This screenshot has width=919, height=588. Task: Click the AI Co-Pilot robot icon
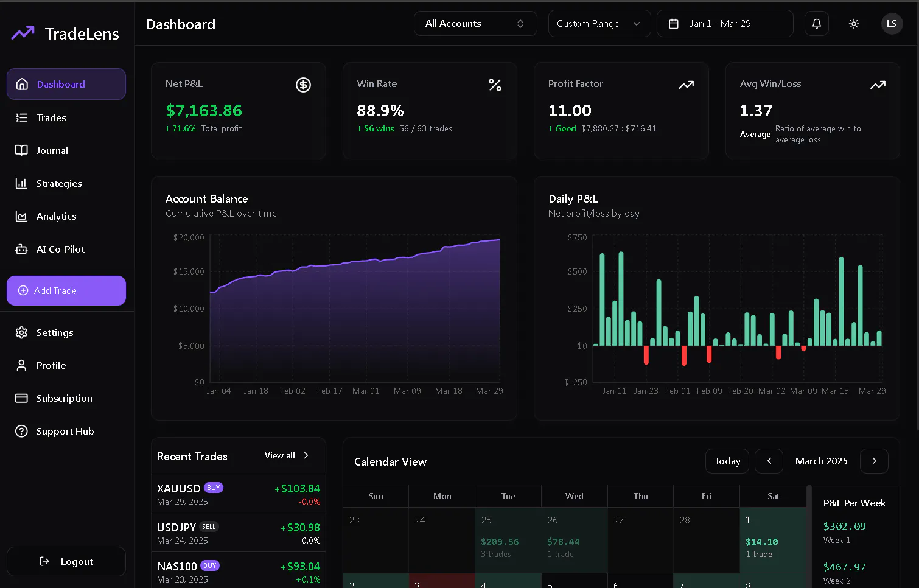tap(22, 249)
